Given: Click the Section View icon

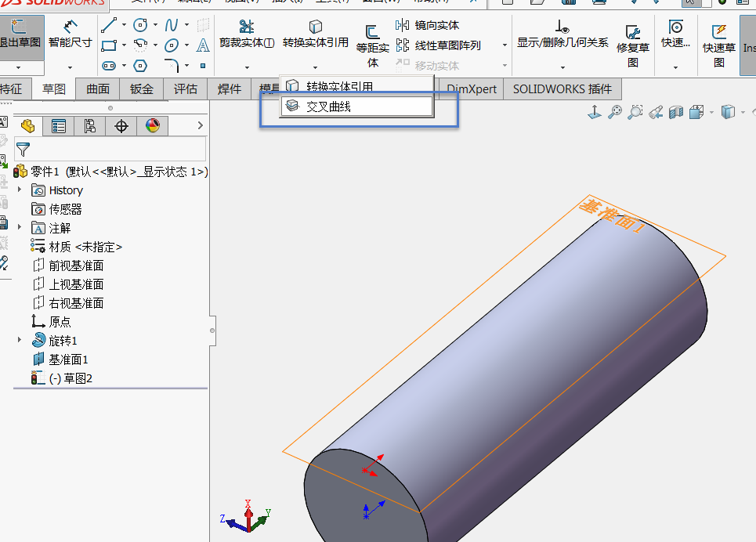Looking at the screenshot, I should [676, 112].
